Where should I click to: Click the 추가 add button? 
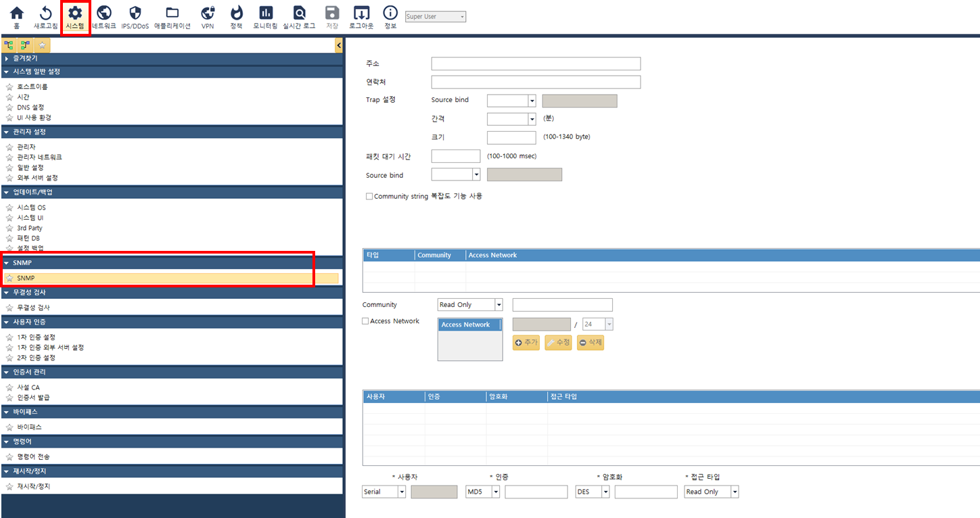(526, 343)
